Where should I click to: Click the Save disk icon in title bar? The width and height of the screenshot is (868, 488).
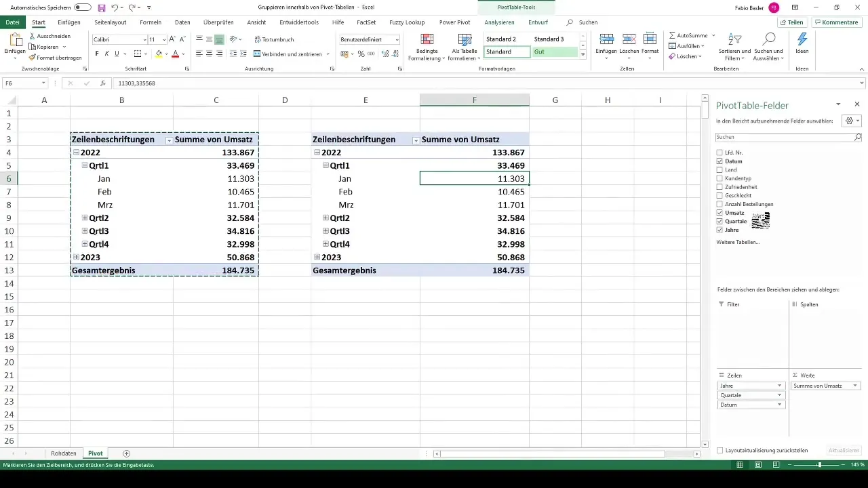[102, 7]
